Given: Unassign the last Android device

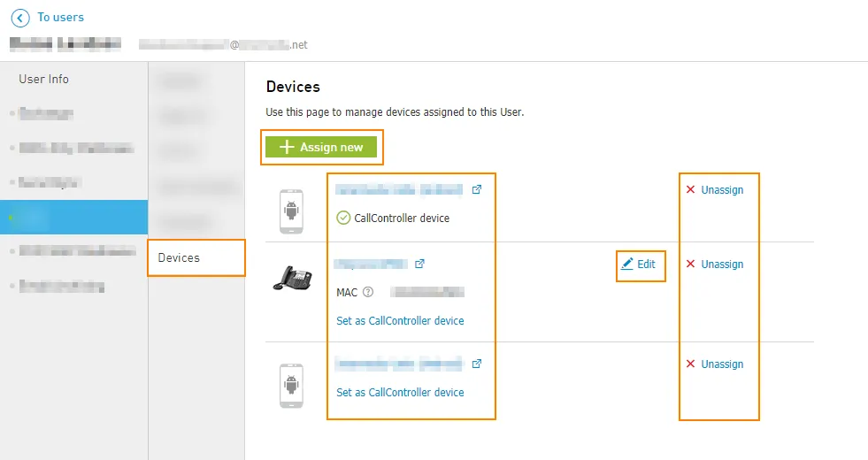Looking at the screenshot, I should [x=722, y=364].
